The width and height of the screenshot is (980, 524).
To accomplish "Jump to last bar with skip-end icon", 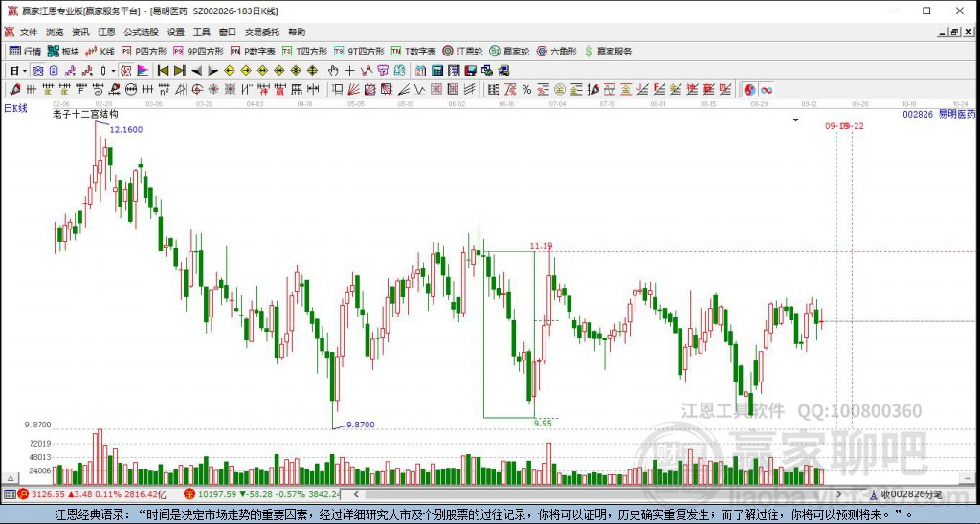I will pos(179,71).
